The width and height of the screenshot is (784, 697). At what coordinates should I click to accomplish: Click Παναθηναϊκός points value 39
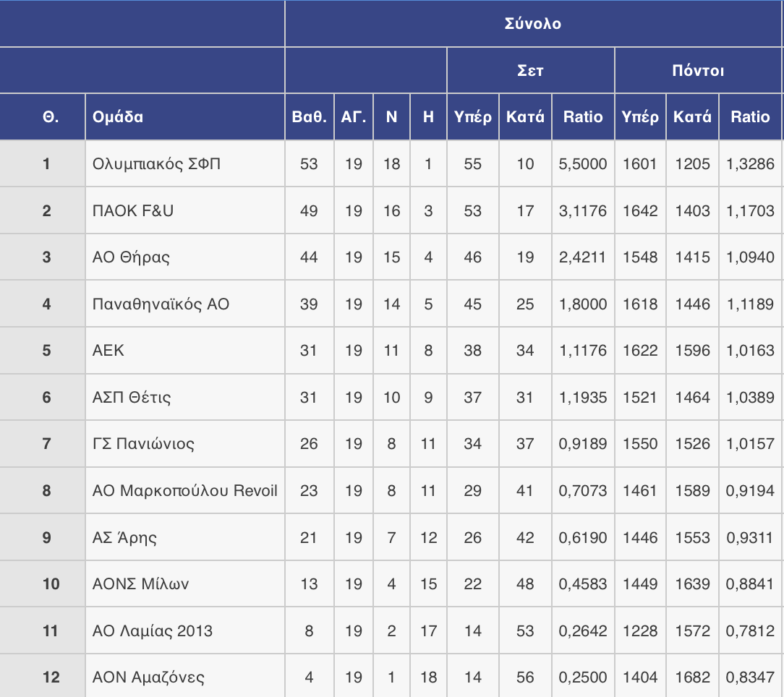309,304
